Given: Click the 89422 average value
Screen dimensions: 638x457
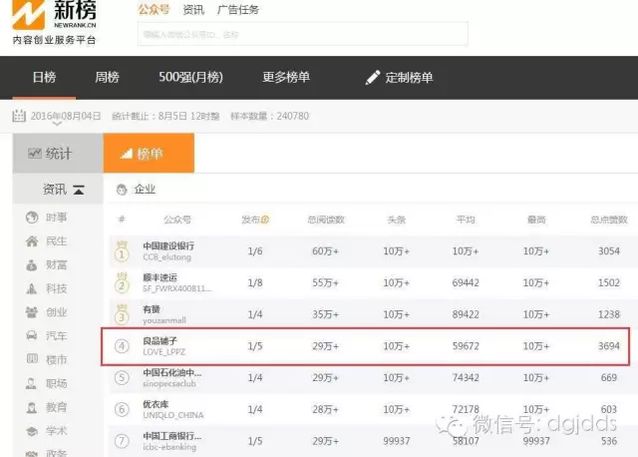Looking at the screenshot, I should tap(465, 315).
